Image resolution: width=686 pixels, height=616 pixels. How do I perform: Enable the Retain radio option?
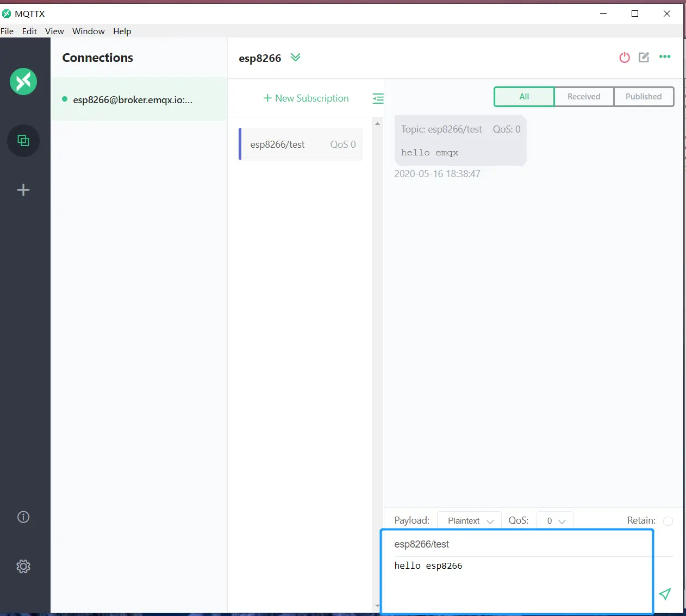click(x=668, y=521)
